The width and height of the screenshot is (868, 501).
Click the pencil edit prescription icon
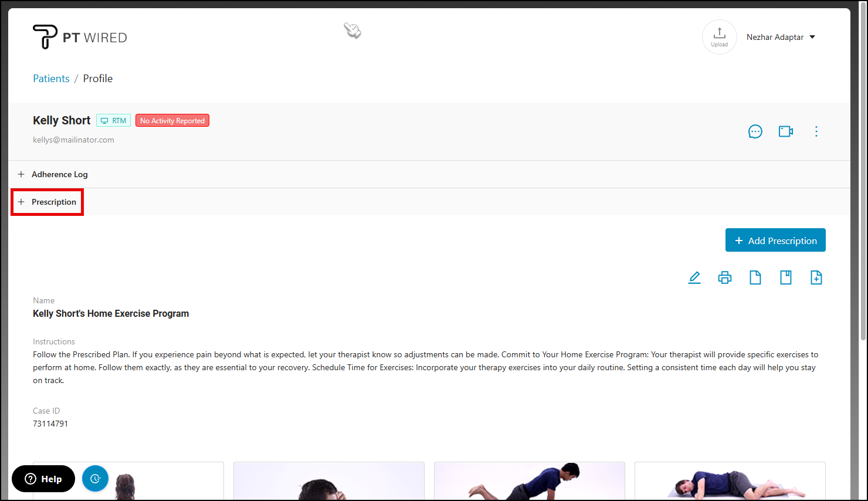(x=694, y=277)
